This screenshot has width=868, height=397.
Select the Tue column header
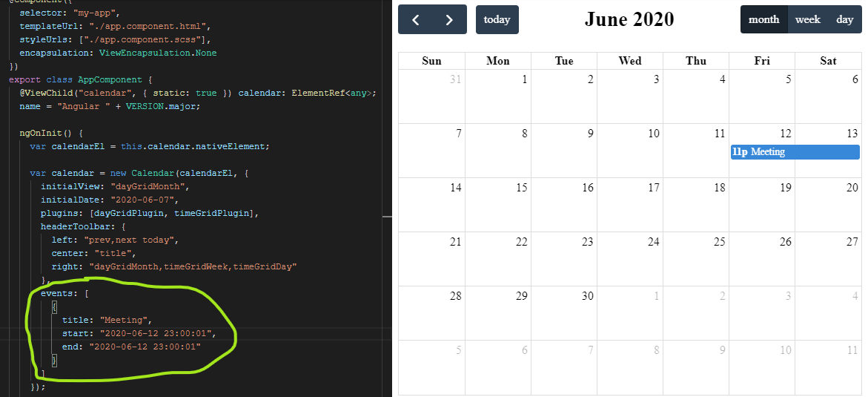tap(563, 61)
